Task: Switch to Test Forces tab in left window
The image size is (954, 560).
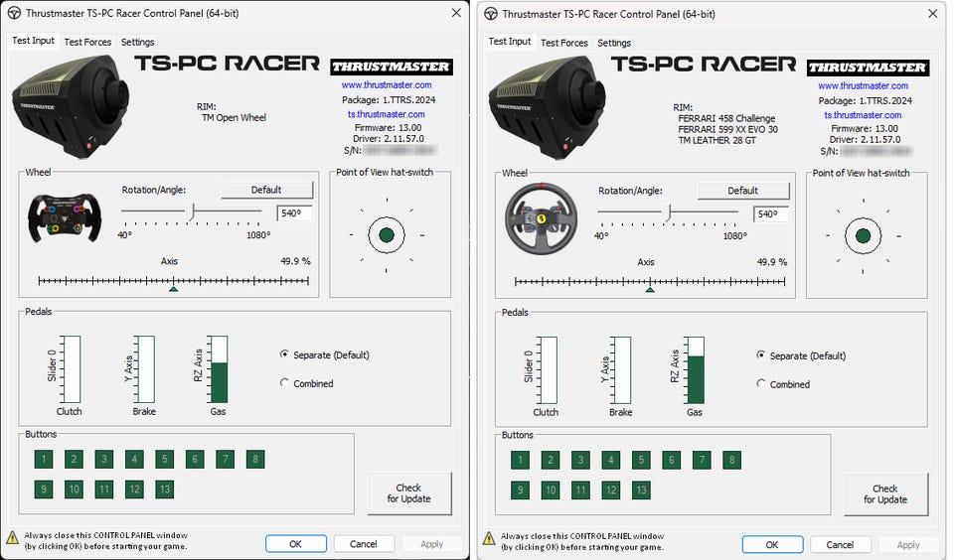Action: [x=87, y=42]
